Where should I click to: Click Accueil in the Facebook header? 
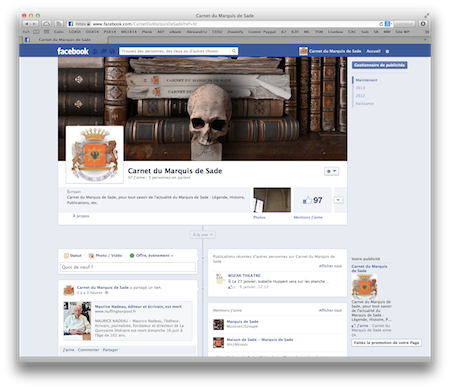(x=373, y=51)
